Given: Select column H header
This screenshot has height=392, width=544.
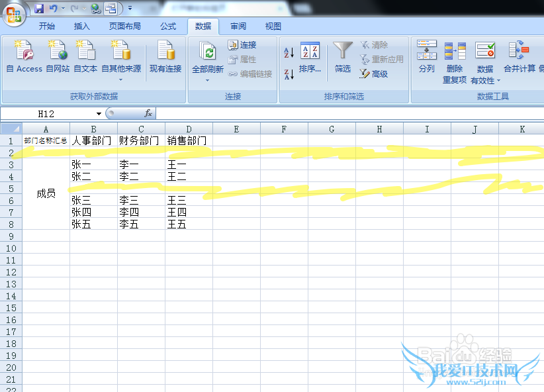Looking at the screenshot, I should tap(380, 129).
